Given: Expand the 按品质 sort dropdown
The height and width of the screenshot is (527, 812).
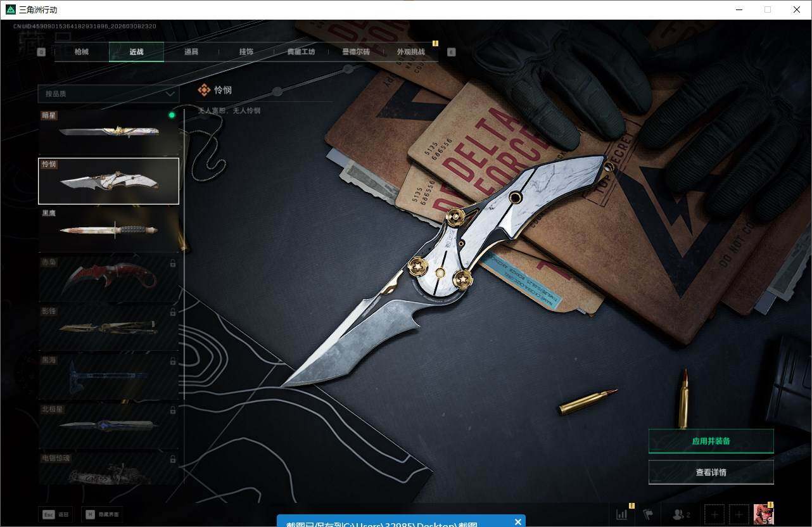Looking at the screenshot, I should pos(108,94).
